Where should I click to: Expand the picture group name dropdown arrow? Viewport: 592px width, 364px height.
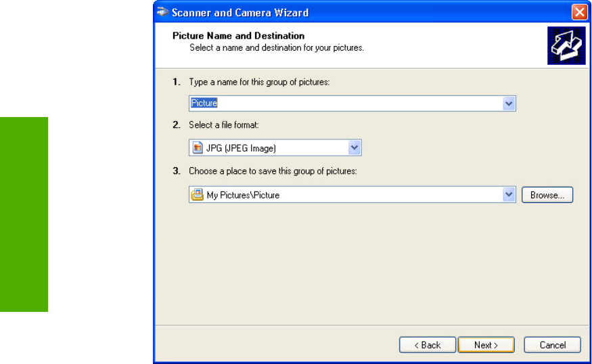(x=509, y=104)
